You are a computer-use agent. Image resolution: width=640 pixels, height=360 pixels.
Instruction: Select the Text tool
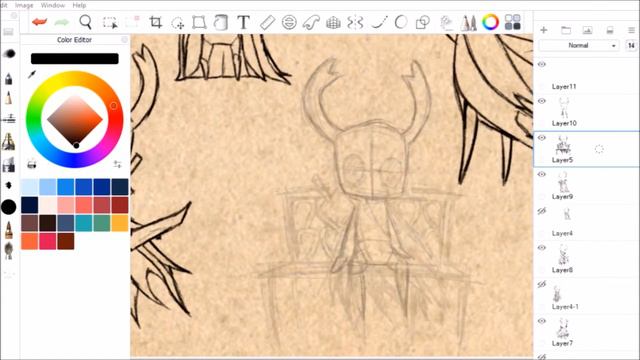243,22
